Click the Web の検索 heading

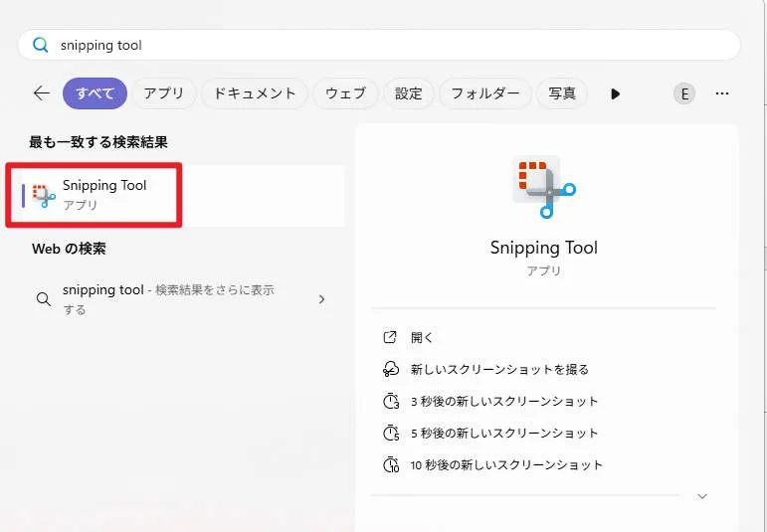69,249
